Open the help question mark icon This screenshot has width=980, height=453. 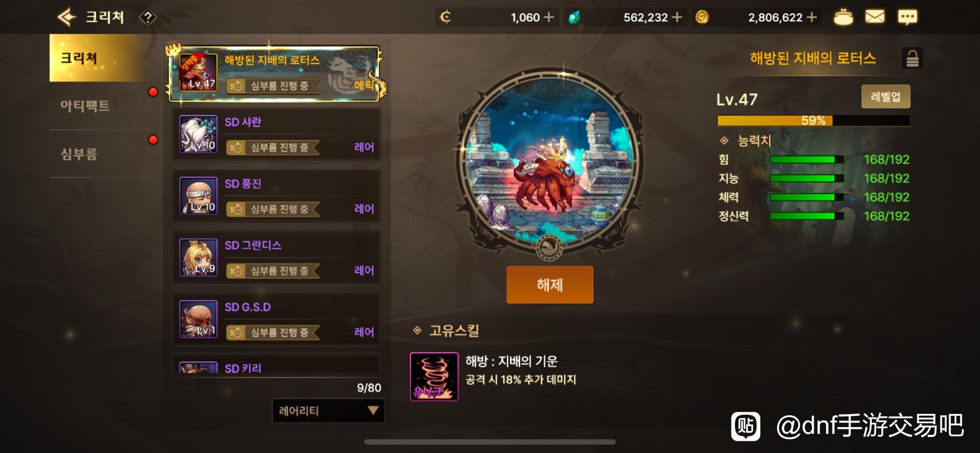[x=147, y=18]
